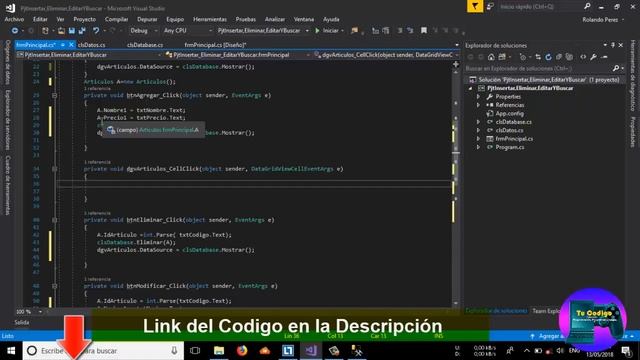The height and width of the screenshot is (360, 640).
Task: Open the Team Explorer panel tab
Action: 546,311
